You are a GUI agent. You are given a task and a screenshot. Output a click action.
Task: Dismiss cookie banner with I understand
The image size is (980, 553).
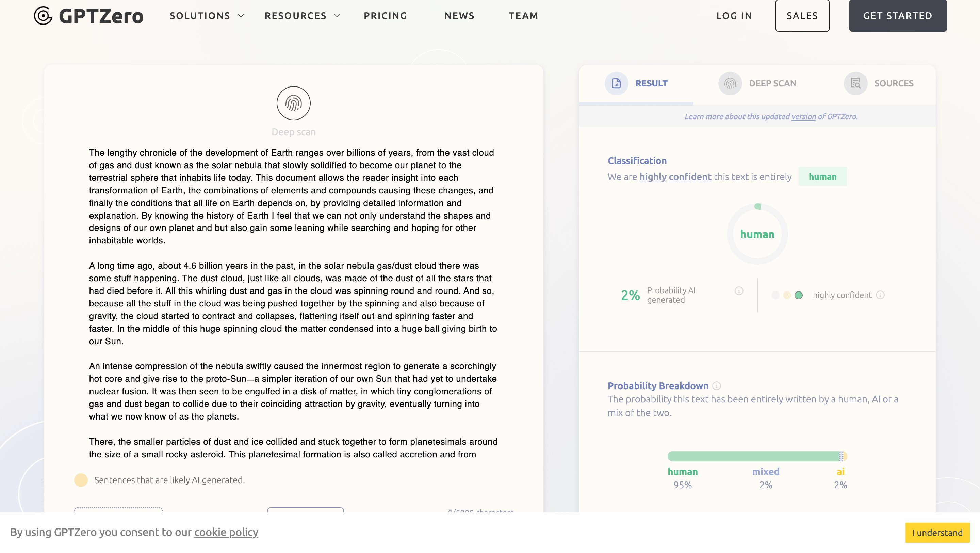(937, 533)
